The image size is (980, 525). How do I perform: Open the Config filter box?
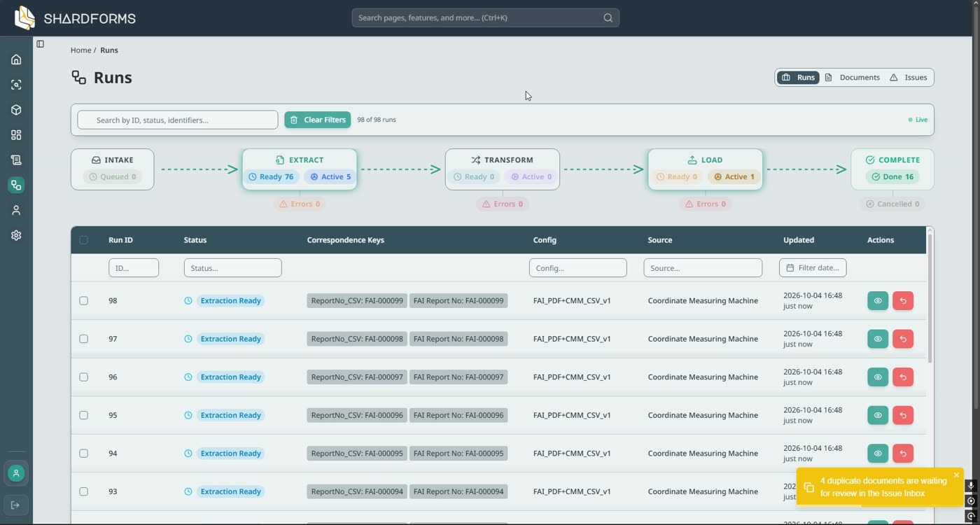click(577, 268)
